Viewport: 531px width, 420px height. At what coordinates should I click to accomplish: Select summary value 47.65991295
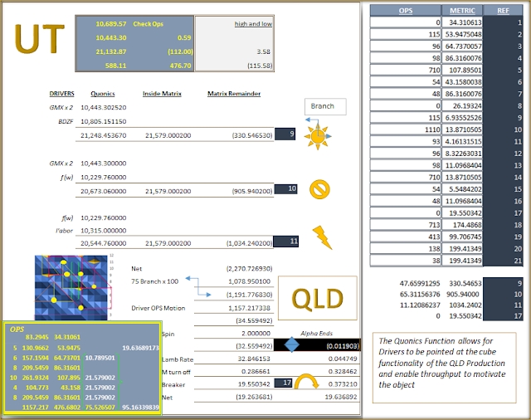[420, 284]
